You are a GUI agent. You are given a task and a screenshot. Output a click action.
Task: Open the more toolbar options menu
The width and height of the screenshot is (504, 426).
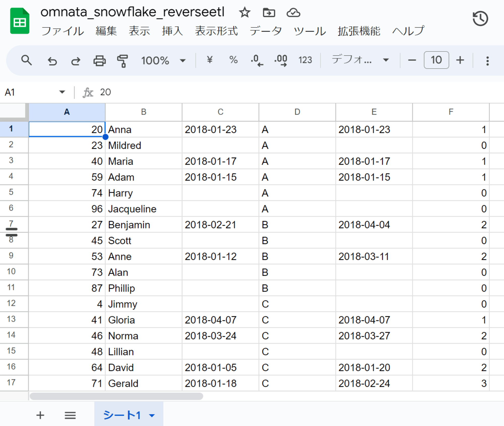488,61
